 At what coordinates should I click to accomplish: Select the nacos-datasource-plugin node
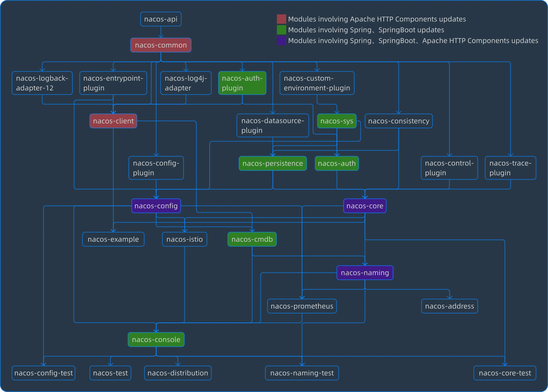tap(273, 126)
